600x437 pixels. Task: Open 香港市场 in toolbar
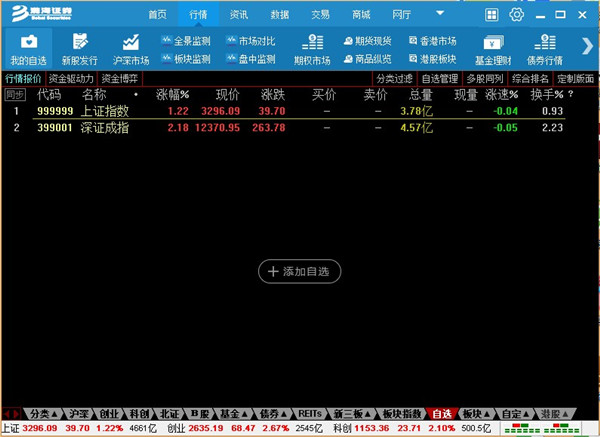click(x=432, y=41)
